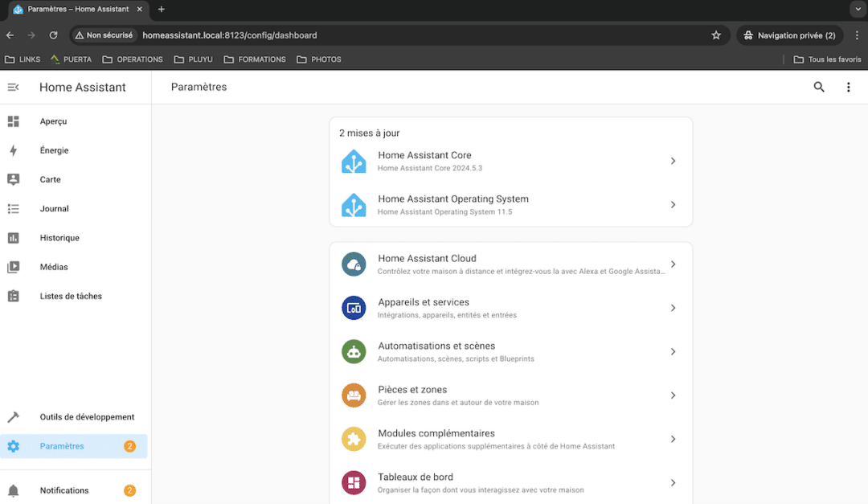Open search in the Paramètres header

tap(818, 87)
